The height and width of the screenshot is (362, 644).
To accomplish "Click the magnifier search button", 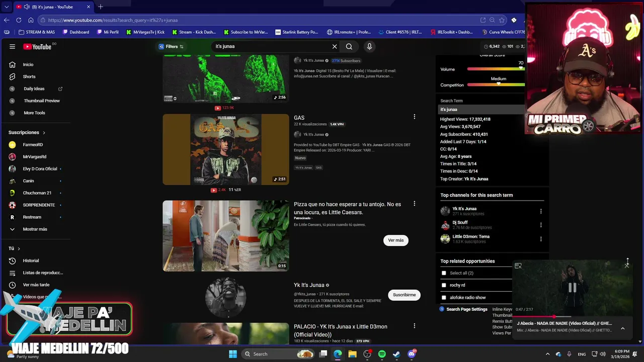I will tap(349, 46).
